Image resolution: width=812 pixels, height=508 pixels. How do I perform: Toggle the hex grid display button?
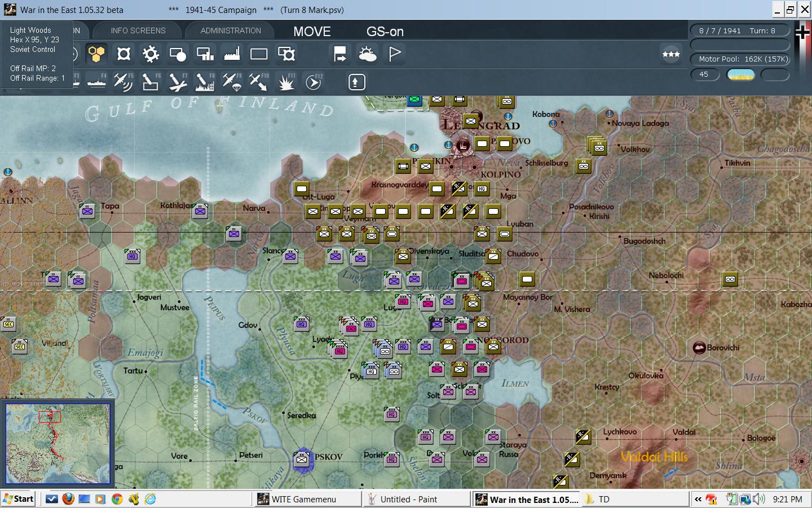[x=96, y=54]
